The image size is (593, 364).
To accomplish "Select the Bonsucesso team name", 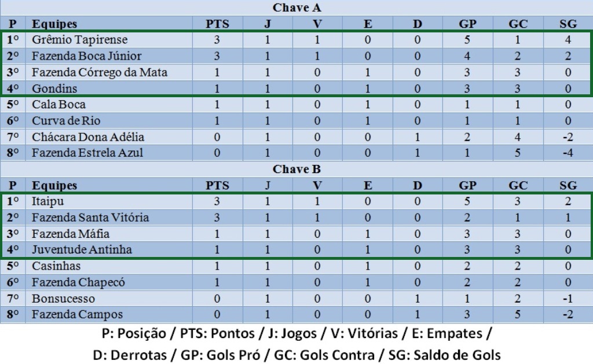I will click(64, 299).
